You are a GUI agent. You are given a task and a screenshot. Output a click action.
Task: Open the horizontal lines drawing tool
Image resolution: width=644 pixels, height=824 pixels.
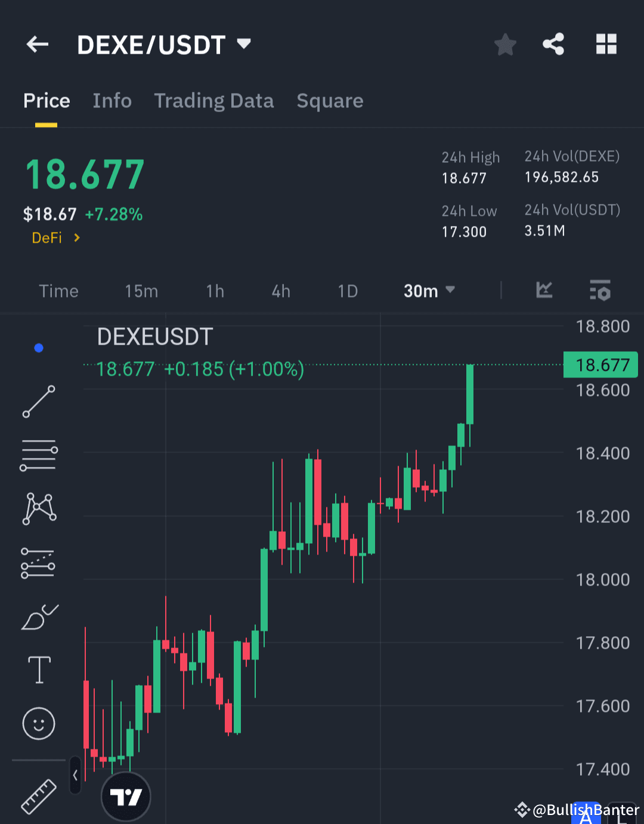tap(38, 455)
